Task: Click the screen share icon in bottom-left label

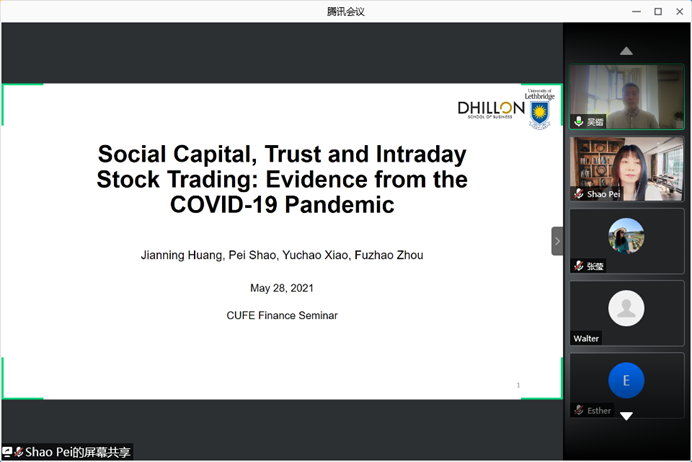Action: 8,452
